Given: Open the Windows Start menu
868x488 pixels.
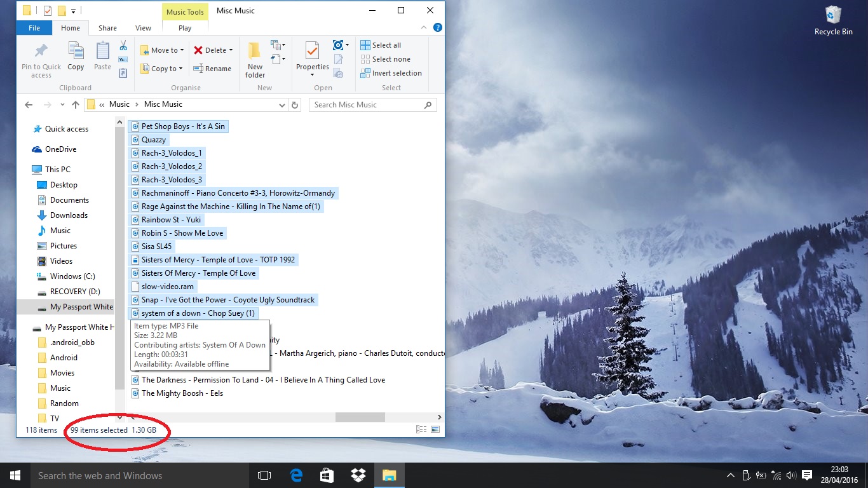Looking at the screenshot, I should (15, 475).
